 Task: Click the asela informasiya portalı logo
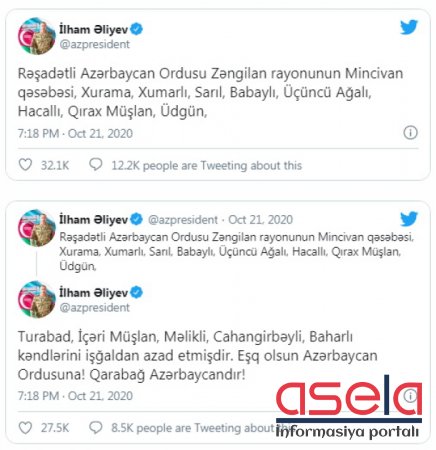point(349,407)
